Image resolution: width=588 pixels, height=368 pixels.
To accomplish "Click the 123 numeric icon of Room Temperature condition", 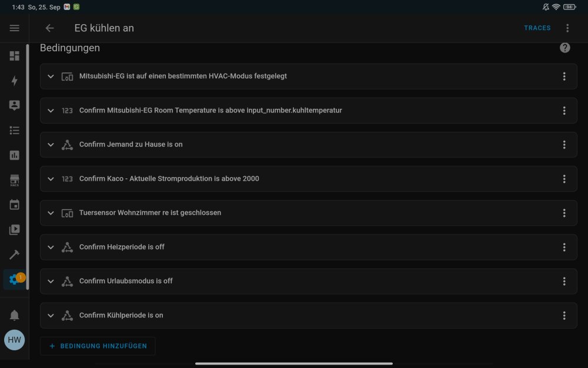I will click(x=67, y=111).
